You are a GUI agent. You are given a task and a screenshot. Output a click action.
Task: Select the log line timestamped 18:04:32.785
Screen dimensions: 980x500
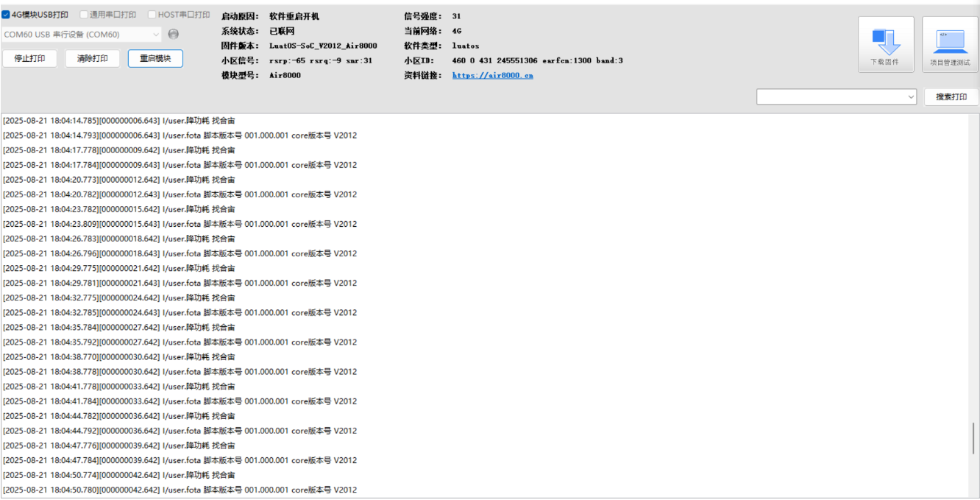point(180,312)
